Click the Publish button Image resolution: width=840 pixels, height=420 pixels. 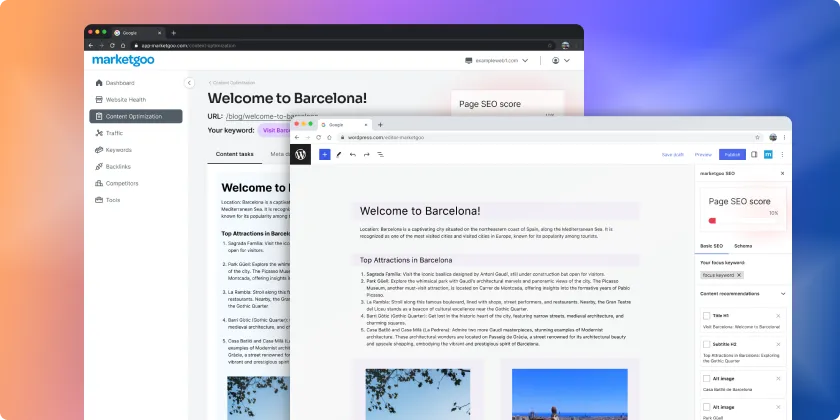click(x=732, y=155)
